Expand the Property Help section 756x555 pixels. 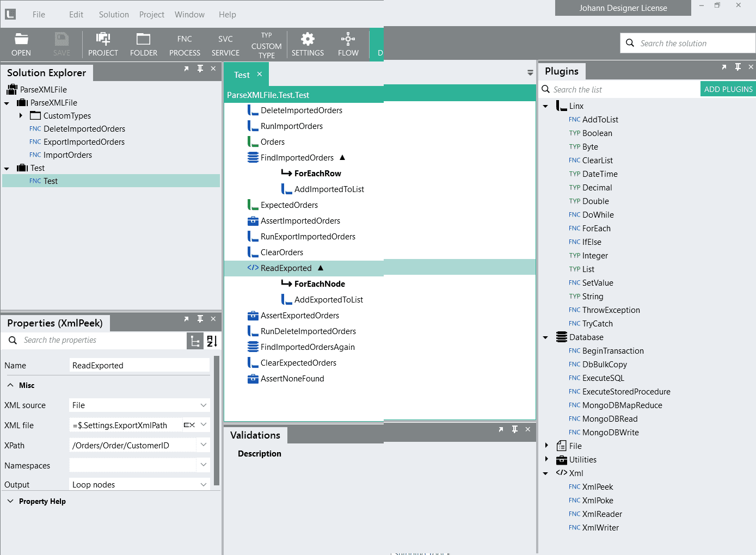10,501
